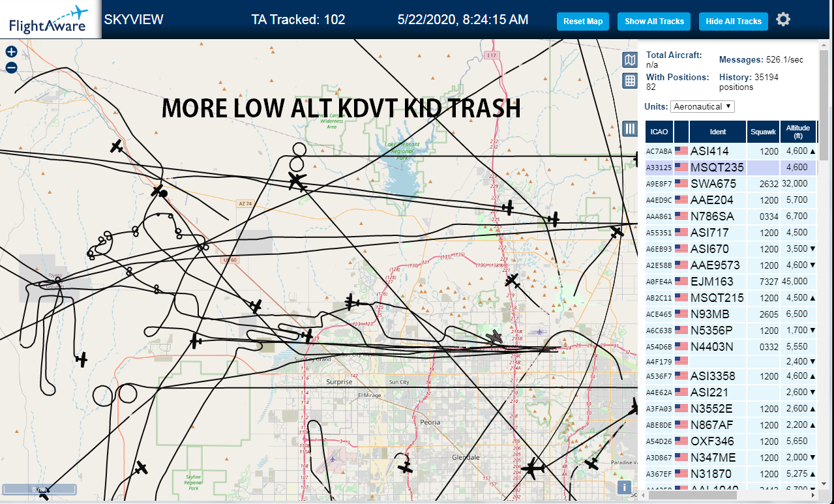Select the ASI221 aircraft row
This screenshot has height=504, width=834.
click(x=731, y=393)
